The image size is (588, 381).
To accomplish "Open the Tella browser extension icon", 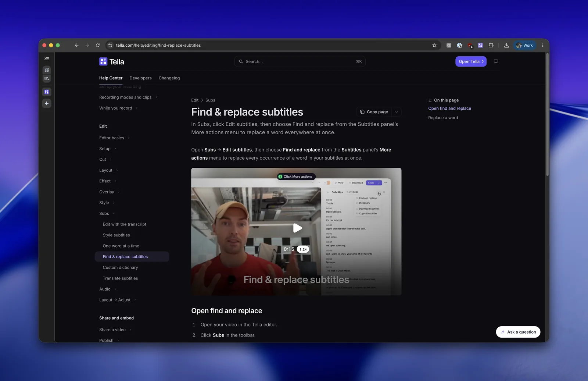I will [480, 45].
